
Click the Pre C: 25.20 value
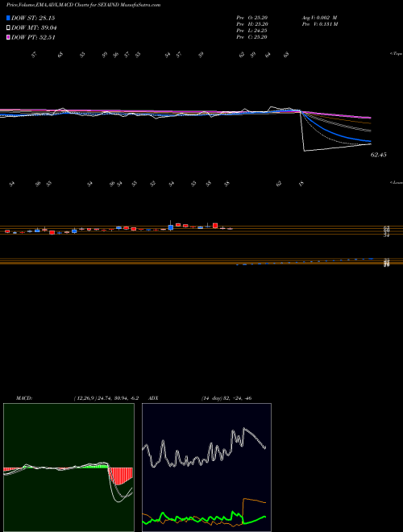[252, 37]
